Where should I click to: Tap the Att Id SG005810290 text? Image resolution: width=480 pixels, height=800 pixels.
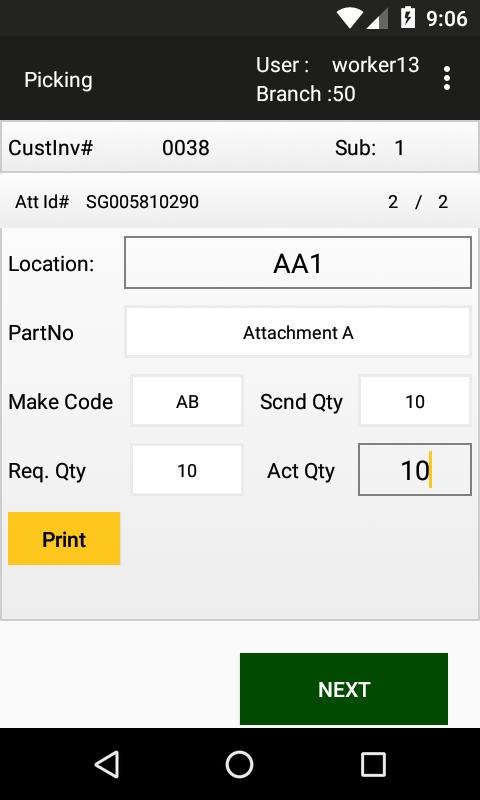[x=142, y=202]
